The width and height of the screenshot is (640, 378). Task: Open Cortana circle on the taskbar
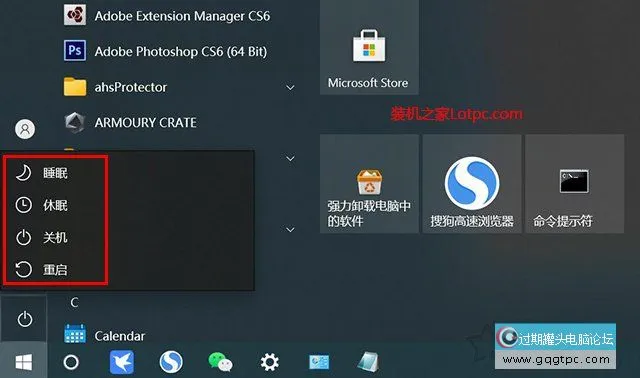coord(71,362)
